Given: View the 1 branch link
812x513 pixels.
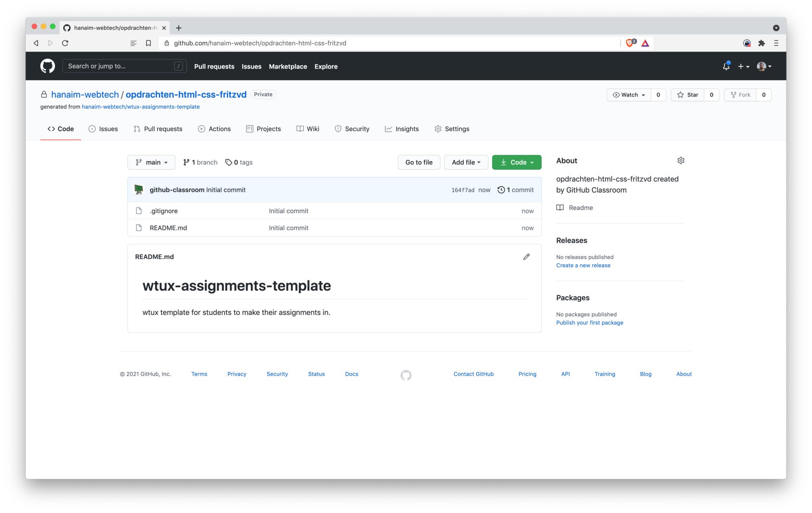Looking at the screenshot, I should pos(200,162).
